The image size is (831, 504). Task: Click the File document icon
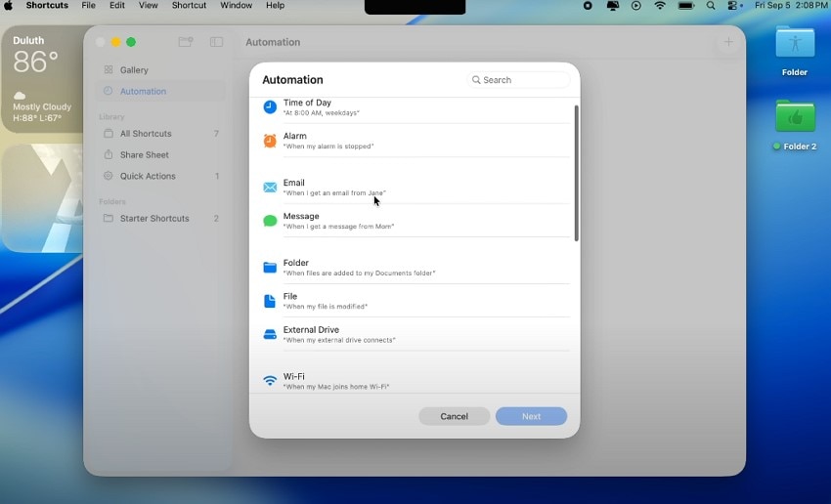(270, 301)
